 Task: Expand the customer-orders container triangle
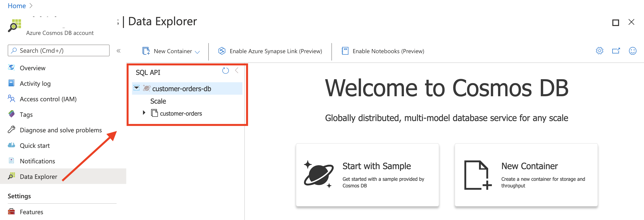coord(144,113)
